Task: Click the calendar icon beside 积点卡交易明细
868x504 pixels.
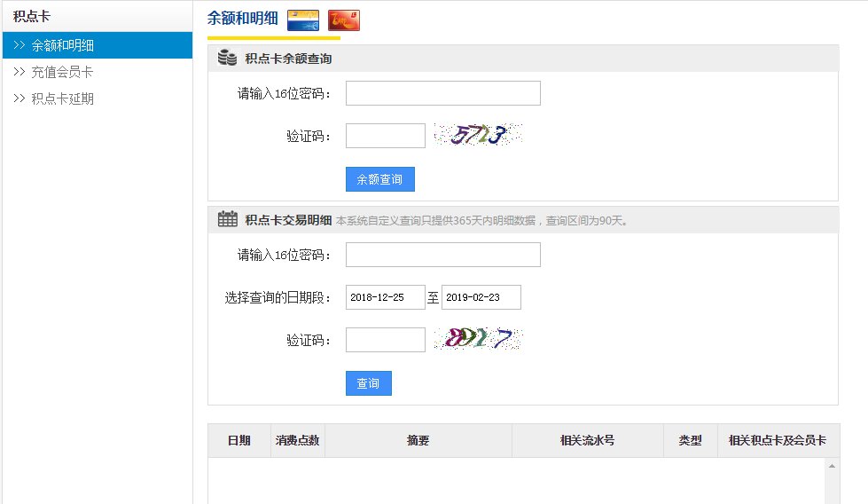Action: [x=228, y=219]
